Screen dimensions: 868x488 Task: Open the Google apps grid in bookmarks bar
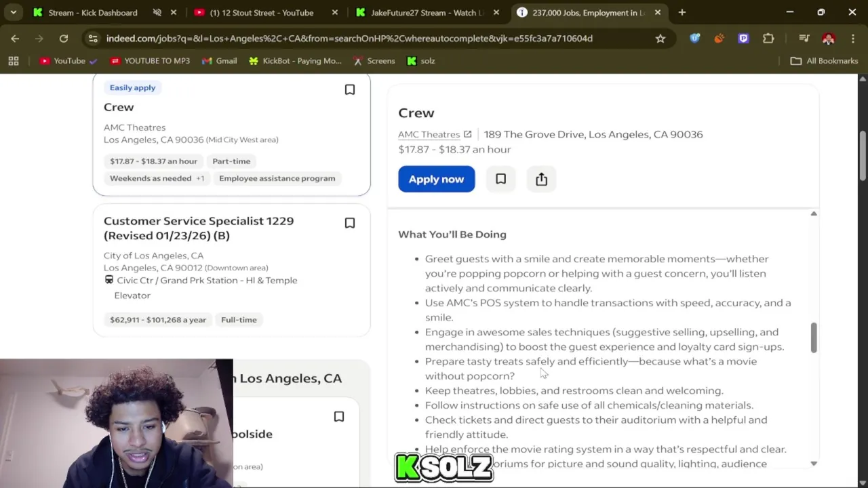(x=14, y=61)
